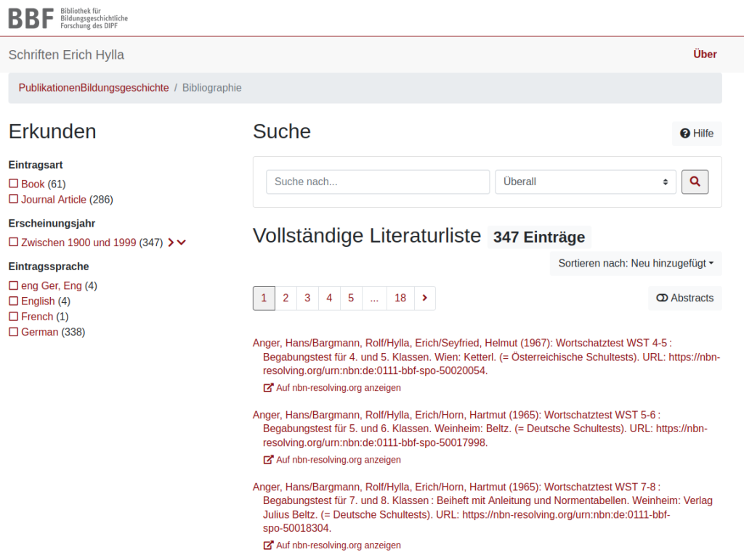Click the Eintragssprache heading
This screenshot has width=744, height=560.
49,266
